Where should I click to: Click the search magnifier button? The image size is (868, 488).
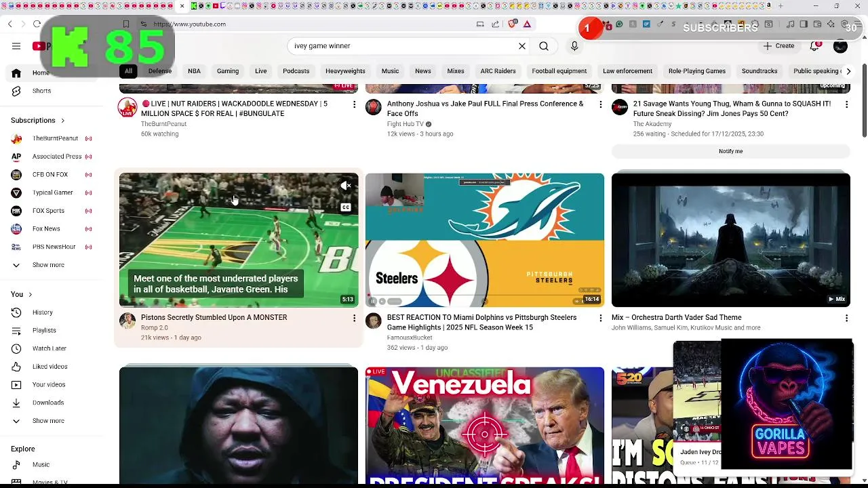coord(544,46)
